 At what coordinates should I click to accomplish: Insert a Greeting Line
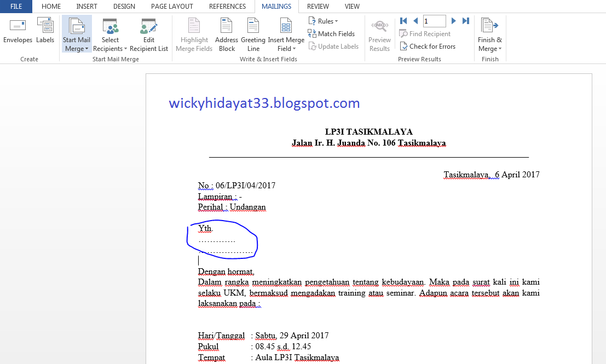point(252,34)
